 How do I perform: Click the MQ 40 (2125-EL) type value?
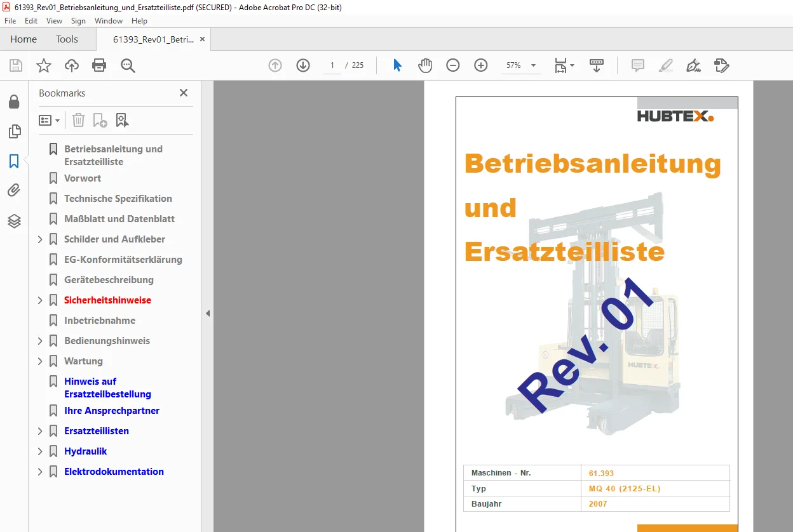point(625,488)
